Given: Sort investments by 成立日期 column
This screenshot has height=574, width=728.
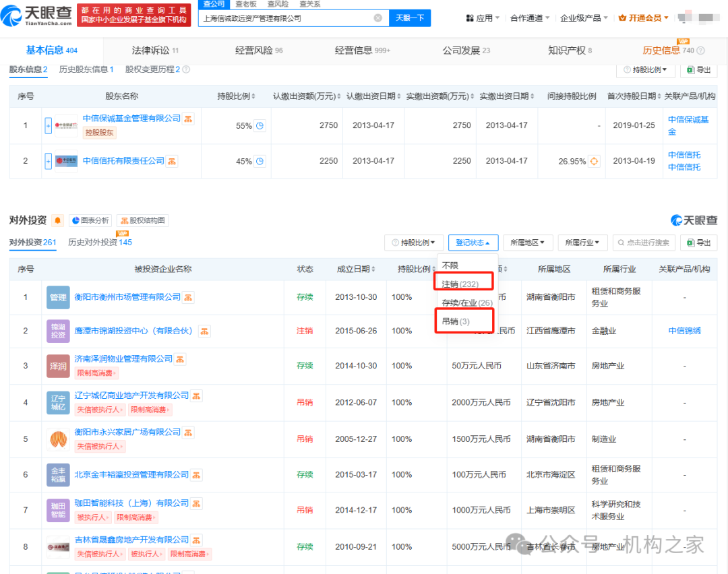Looking at the screenshot, I should [x=356, y=269].
